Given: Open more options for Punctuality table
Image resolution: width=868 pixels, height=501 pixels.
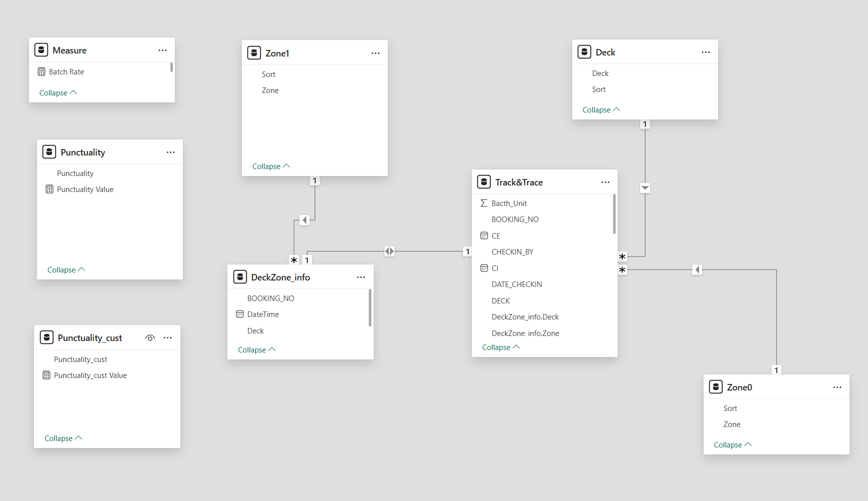Looking at the screenshot, I should [170, 152].
